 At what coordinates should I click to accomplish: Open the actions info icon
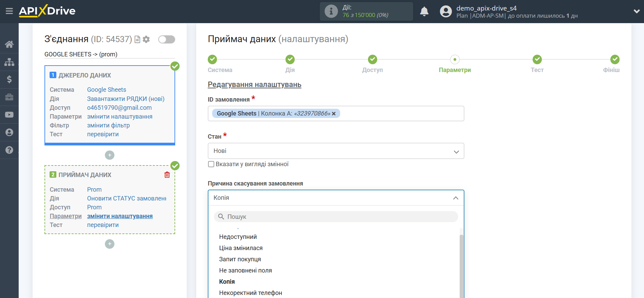click(x=331, y=11)
